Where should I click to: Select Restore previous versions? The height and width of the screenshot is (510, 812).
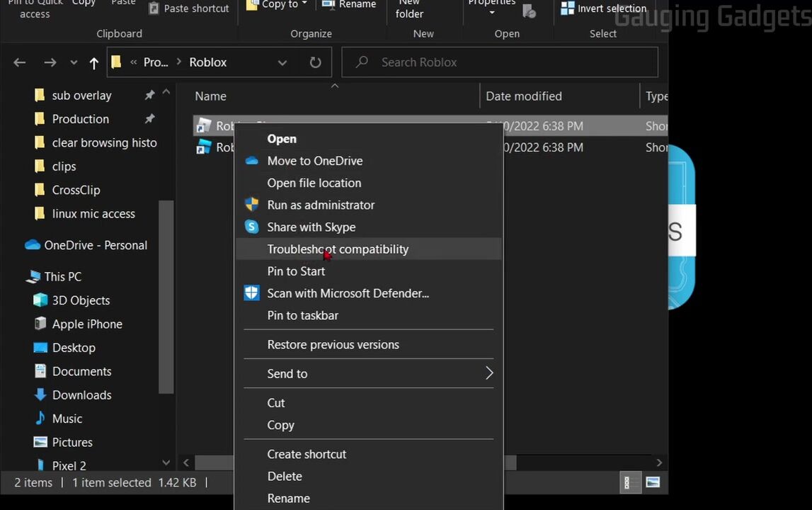[369, 345]
